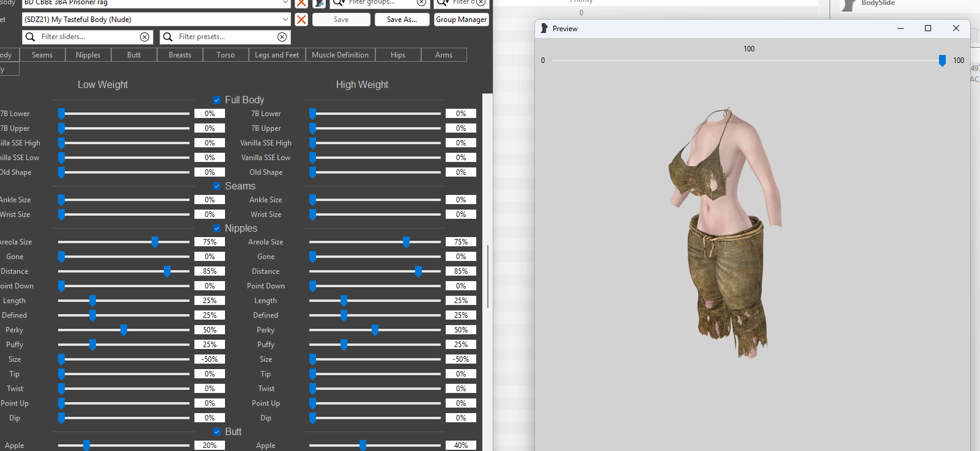Clear the Filter groups search box
This screenshot has width=980, height=451.
pos(421,2)
